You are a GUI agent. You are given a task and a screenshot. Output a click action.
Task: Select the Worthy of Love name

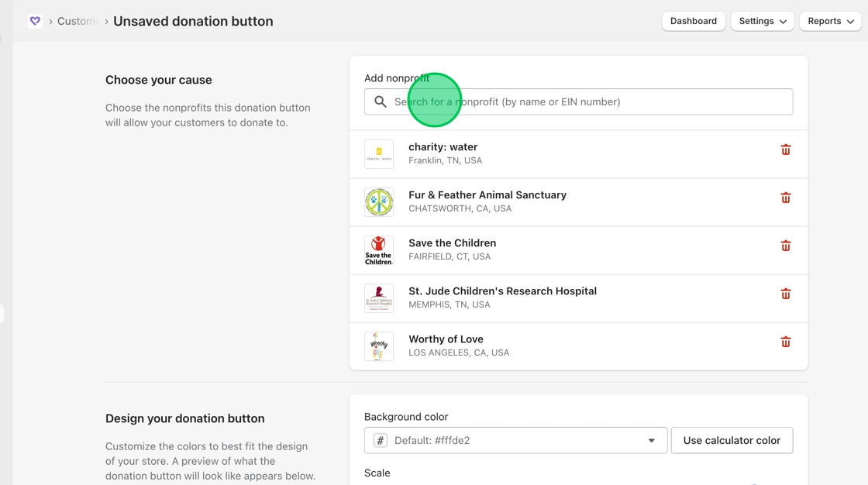click(446, 339)
